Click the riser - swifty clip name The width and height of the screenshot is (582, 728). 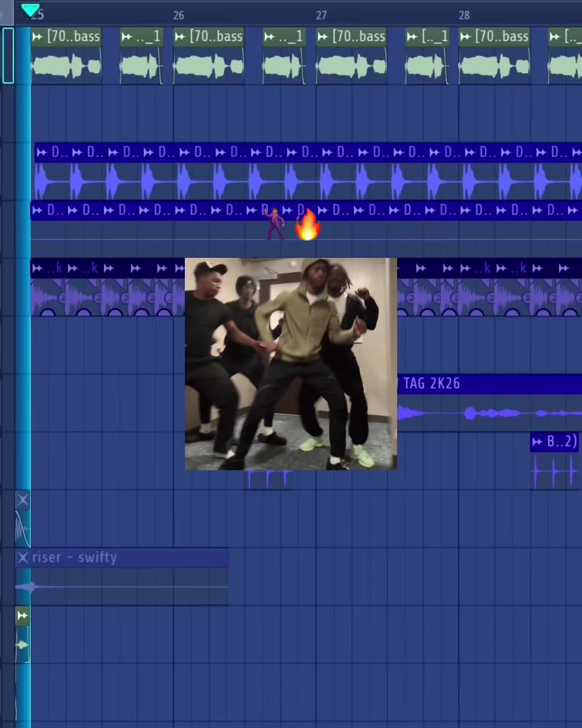74,558
